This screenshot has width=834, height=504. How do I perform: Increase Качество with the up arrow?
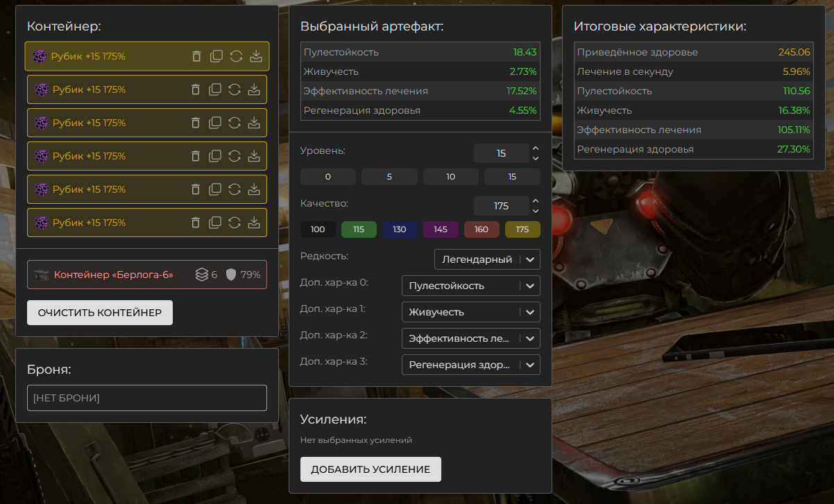[535, 201]
